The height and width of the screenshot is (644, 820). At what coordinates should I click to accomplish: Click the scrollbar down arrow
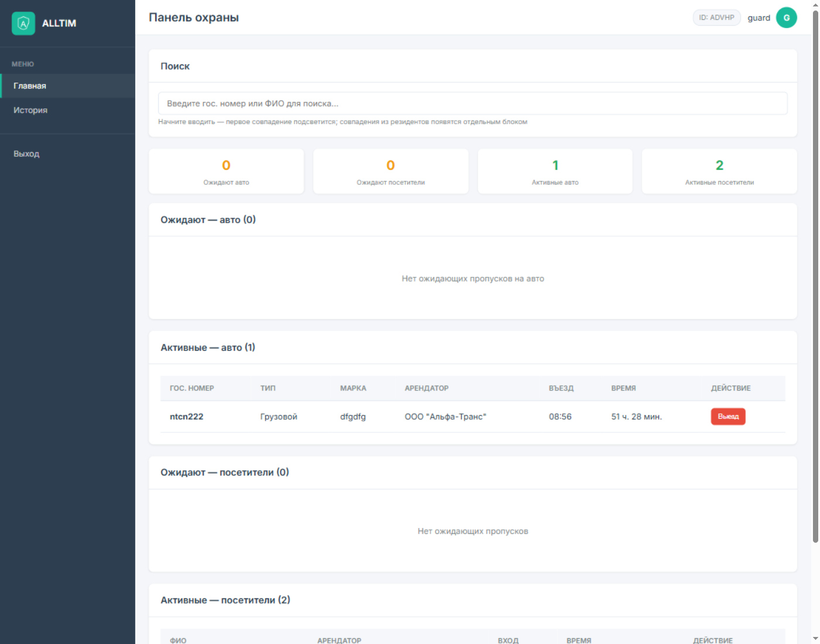[x=815, y=639]
